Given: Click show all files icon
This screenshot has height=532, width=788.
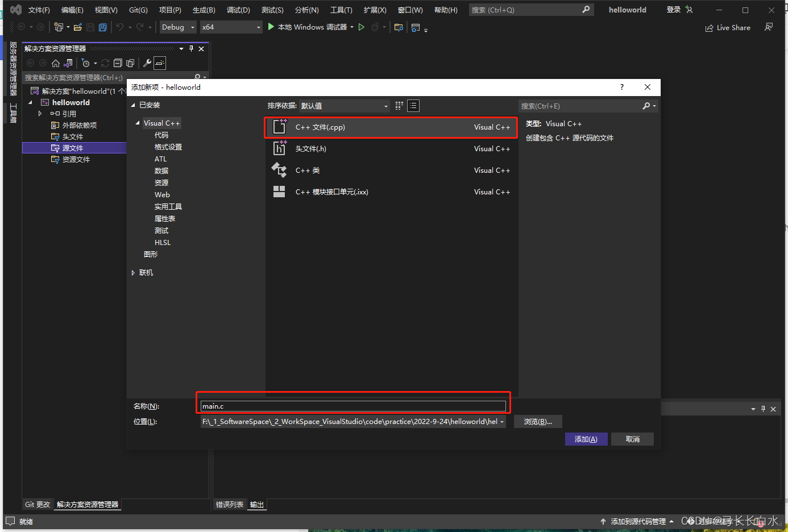Looking at the screenshot, I should click(x=130, y=63).
